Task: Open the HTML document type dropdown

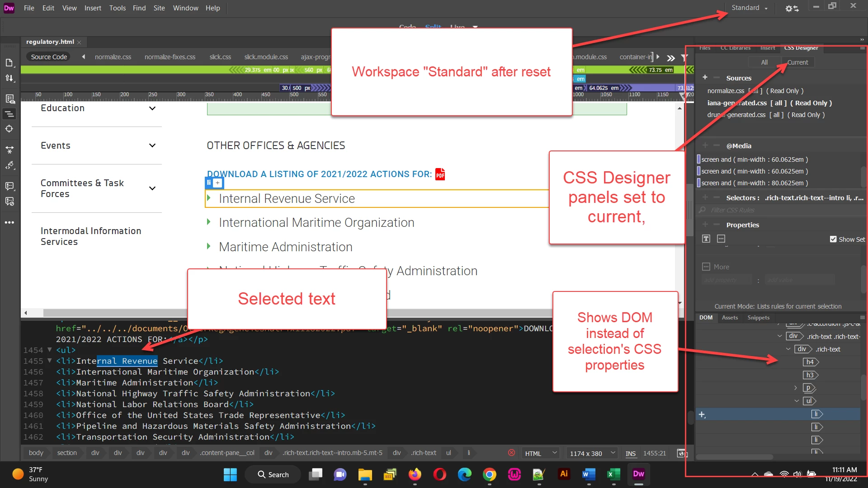Action: pos(541,453)
